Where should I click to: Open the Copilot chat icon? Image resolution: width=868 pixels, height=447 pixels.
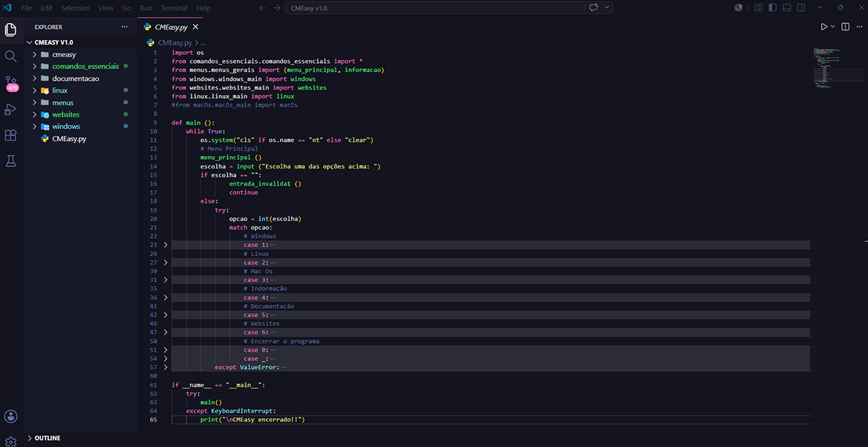pyautogui.click(x=595, y=7)
